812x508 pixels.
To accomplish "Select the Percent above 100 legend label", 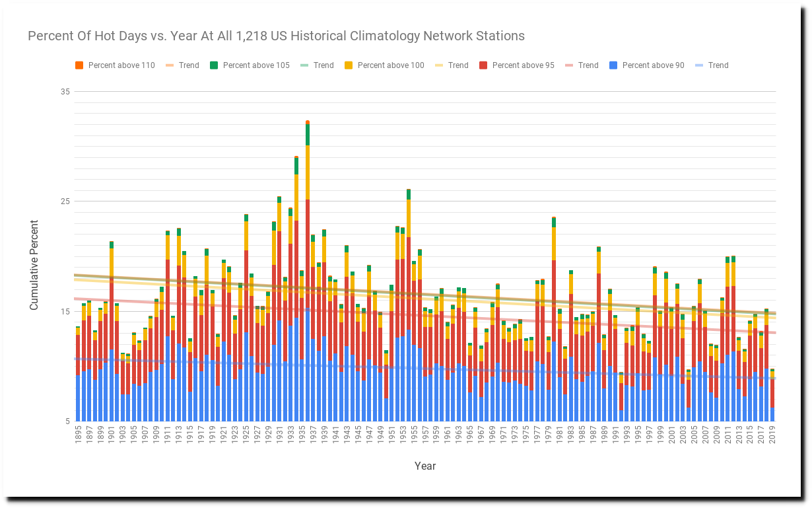I will [x=391, y=65].
